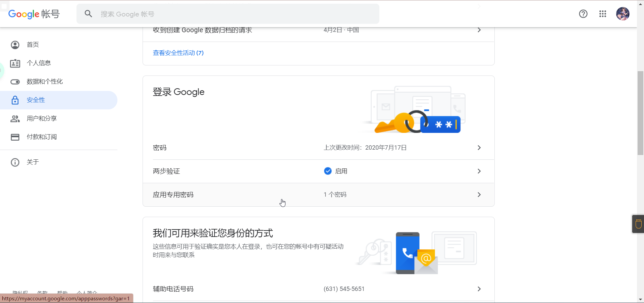Click the phone and email illustration
Image resolution: width=644 pixels, height=303 pixels.
417,252
